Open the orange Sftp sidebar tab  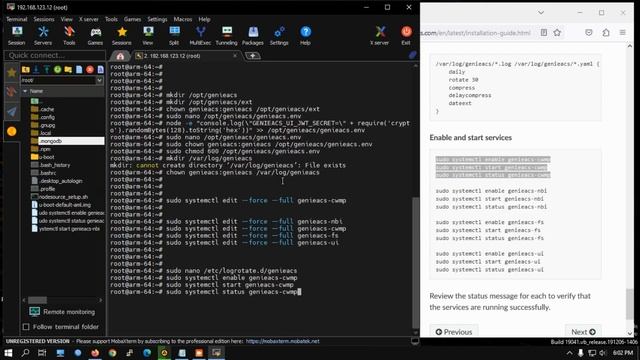11,131
